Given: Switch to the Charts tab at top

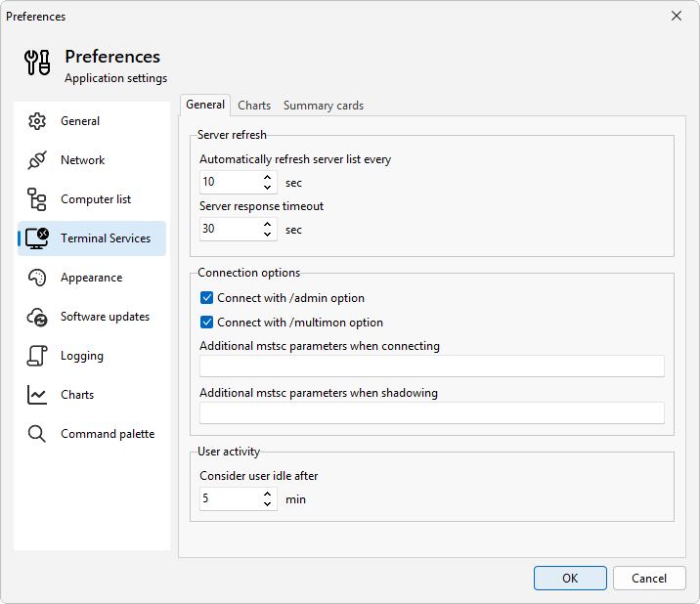Looking at the screenshot, I should (x=254, y=106).
